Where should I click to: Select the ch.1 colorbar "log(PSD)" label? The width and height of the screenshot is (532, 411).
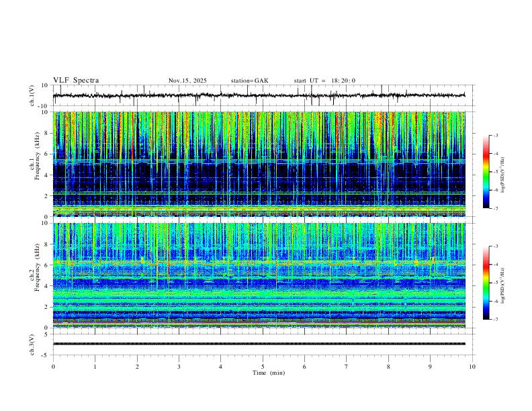(503, 175)
